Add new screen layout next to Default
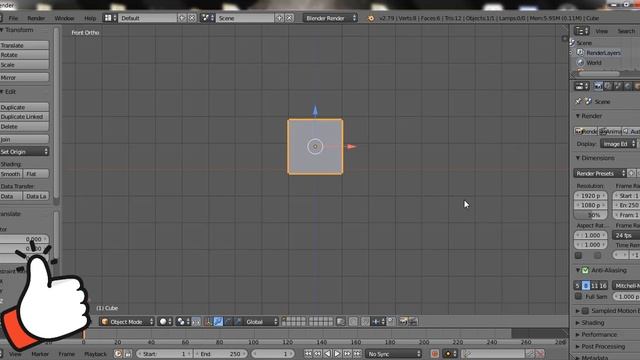The image size is (640, 360). (182, 18)
